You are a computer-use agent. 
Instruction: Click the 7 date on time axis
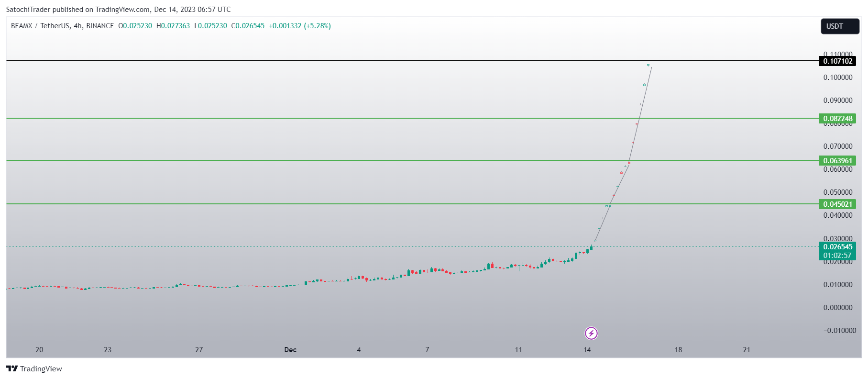tap(427, 350)
